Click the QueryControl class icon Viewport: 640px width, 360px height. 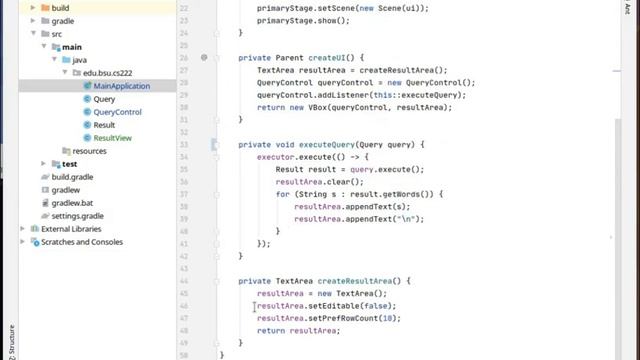(x=87, y=112)
